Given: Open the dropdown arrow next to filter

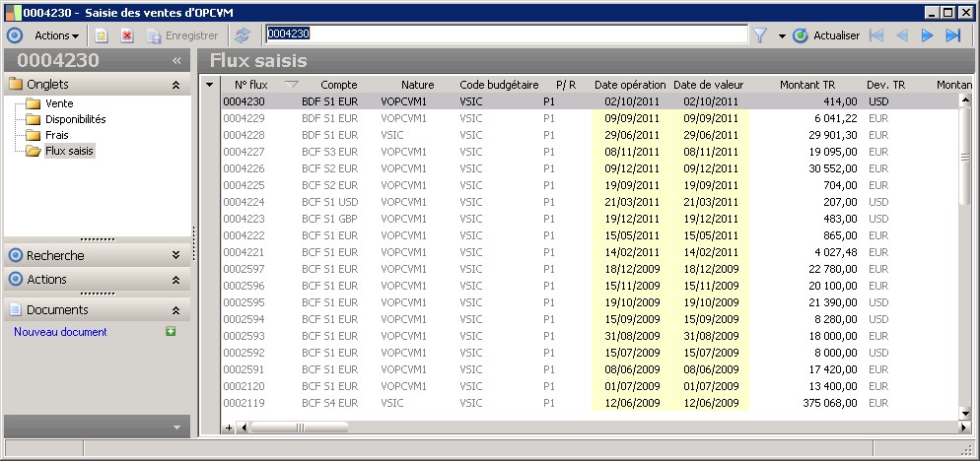Looking at the screenshot, I should click(x=781, y=35).
